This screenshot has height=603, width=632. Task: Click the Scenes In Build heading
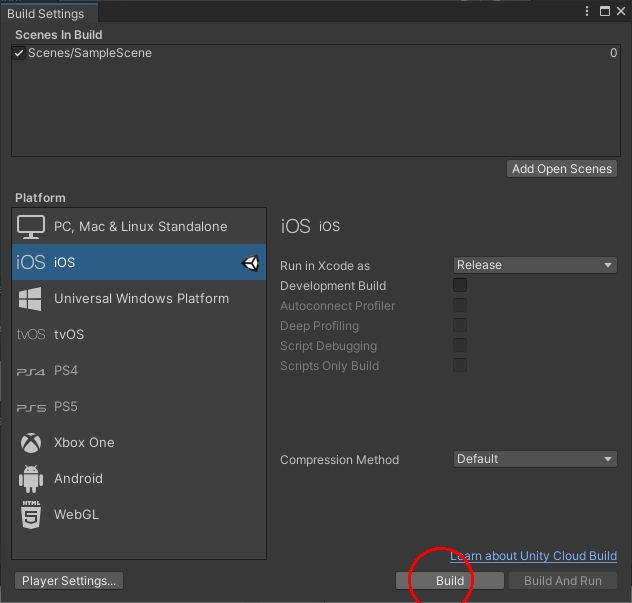pos(59,35)
